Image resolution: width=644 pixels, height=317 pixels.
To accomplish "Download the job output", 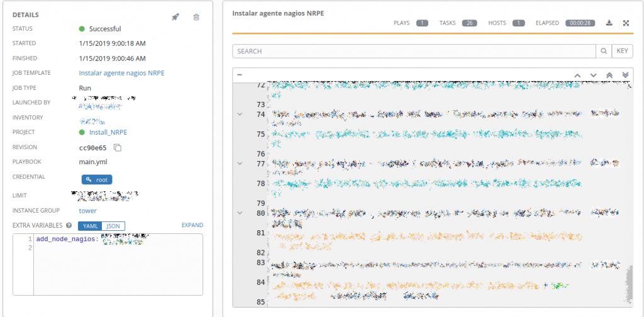I will coord(609,23).
